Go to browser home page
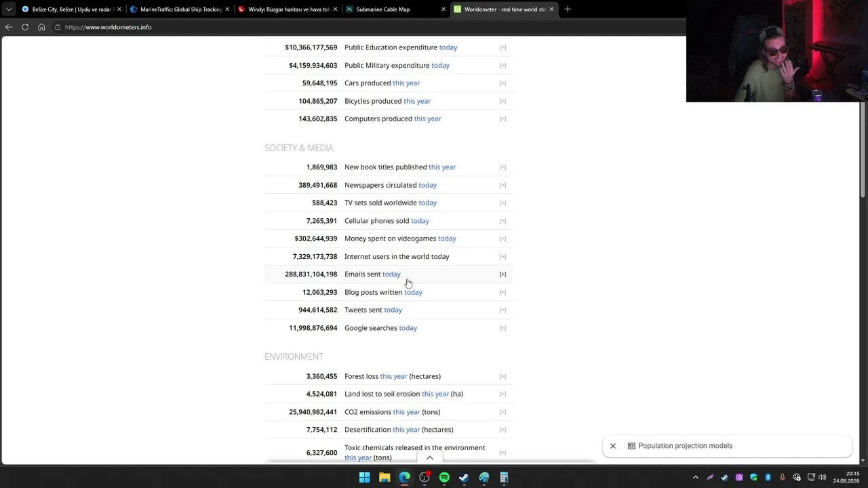The width and height of the screenshot is (868, 488). pos(41,27)
